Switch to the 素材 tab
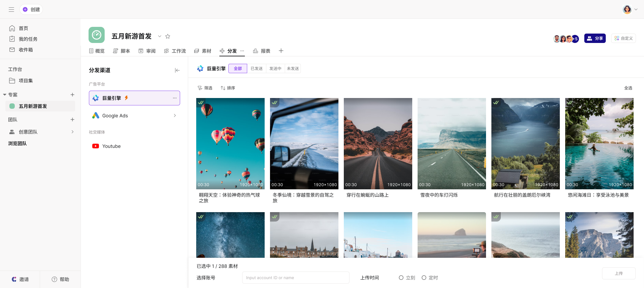This screenshot has height=288, width=644. click(203, 51)
